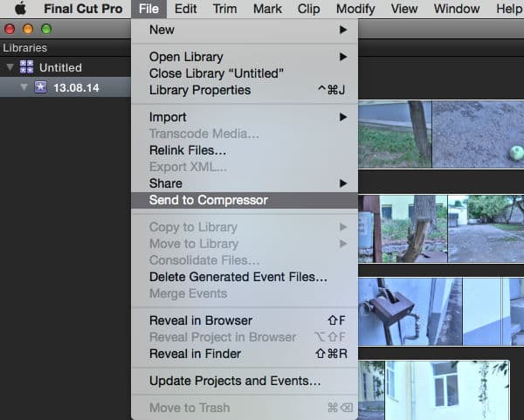This screenshot has width=524, height=420.
Task: Select Send to Compressor
Action: [x=245, y=200]
